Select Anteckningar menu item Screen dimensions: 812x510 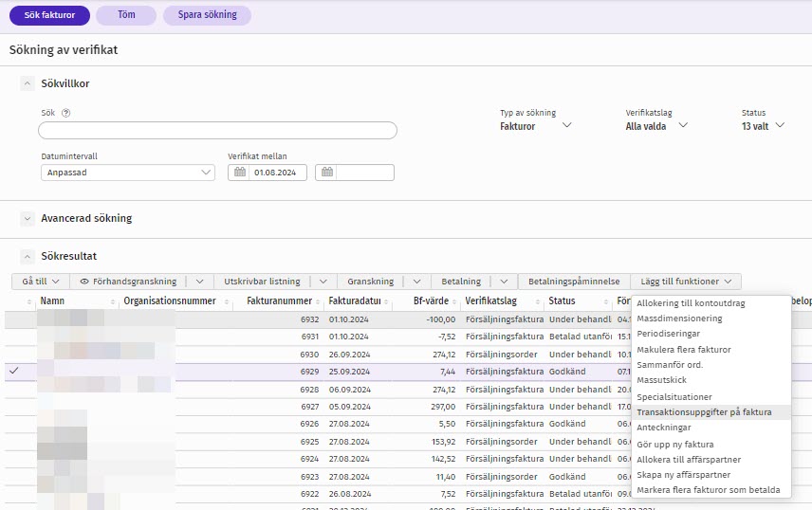pyautogui.click(x=664, y=428)
